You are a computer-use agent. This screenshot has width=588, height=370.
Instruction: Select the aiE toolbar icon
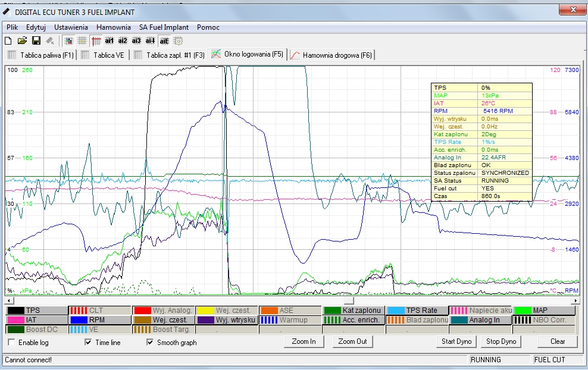point(164,41)
